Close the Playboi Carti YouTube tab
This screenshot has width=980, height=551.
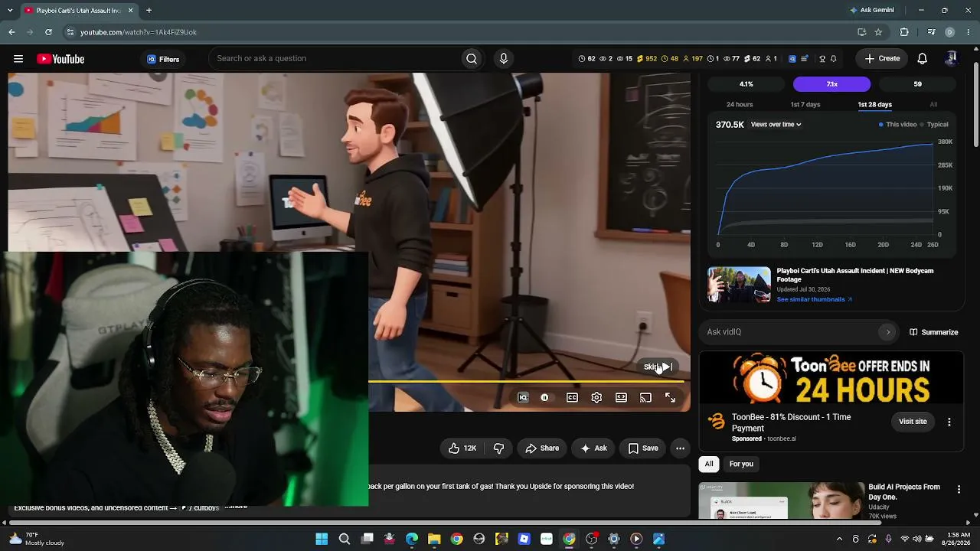130,11
